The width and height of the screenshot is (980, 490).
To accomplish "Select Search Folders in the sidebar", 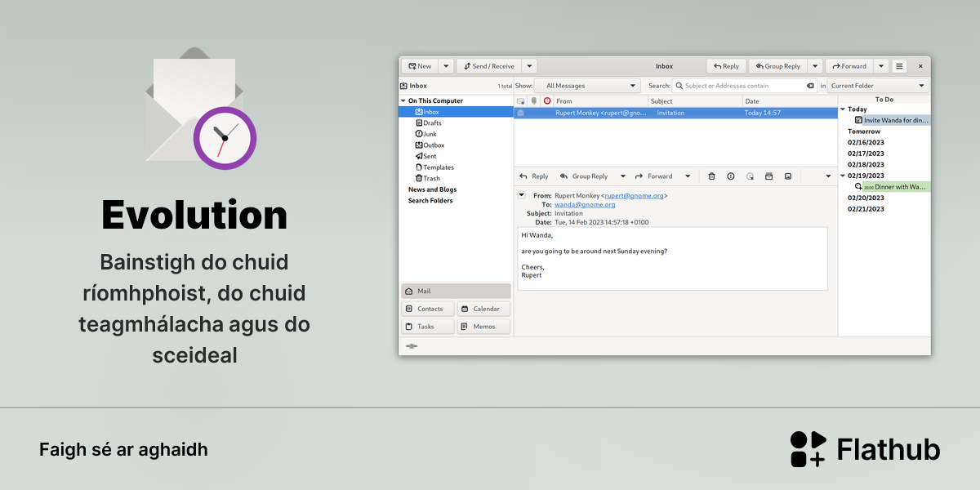I will (x=430, y=200).
